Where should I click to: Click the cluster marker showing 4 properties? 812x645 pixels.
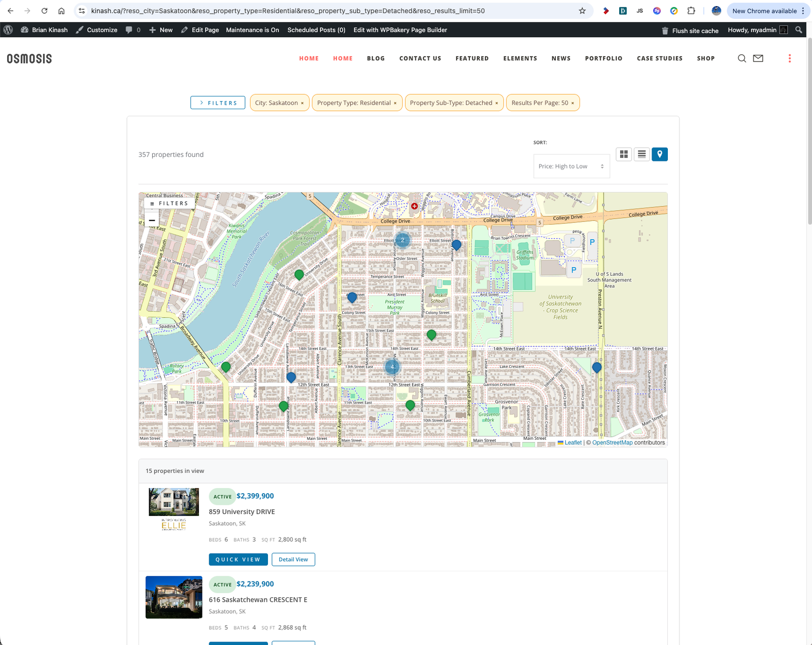pyautogui.click(x=392, y=367)
